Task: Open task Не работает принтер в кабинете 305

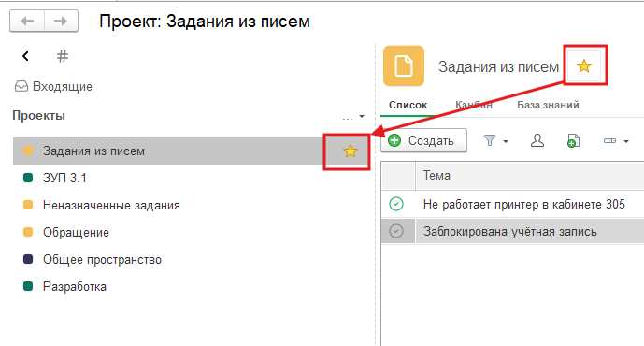Action: [524, 204]
